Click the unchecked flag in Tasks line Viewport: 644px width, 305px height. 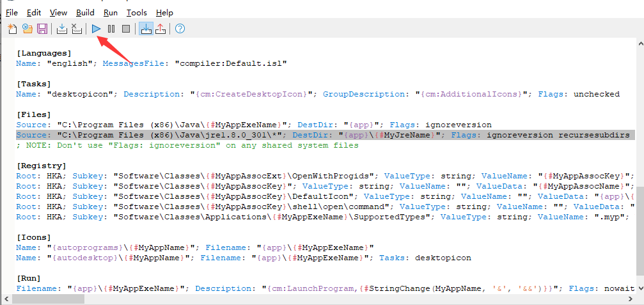tap(597, 94)
